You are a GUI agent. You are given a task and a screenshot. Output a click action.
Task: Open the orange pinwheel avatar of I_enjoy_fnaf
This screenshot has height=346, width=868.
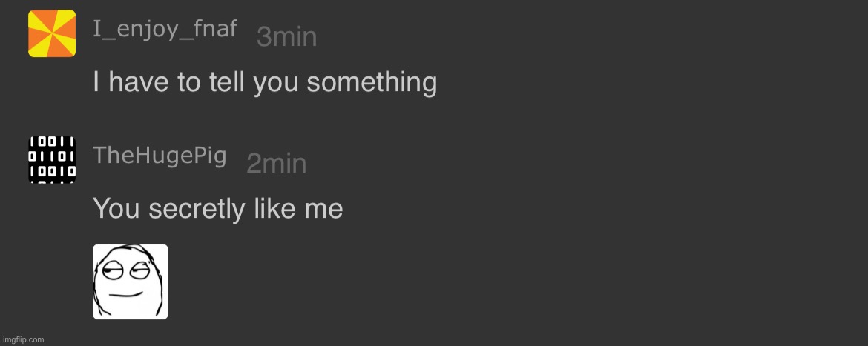(x=52, y=33)
